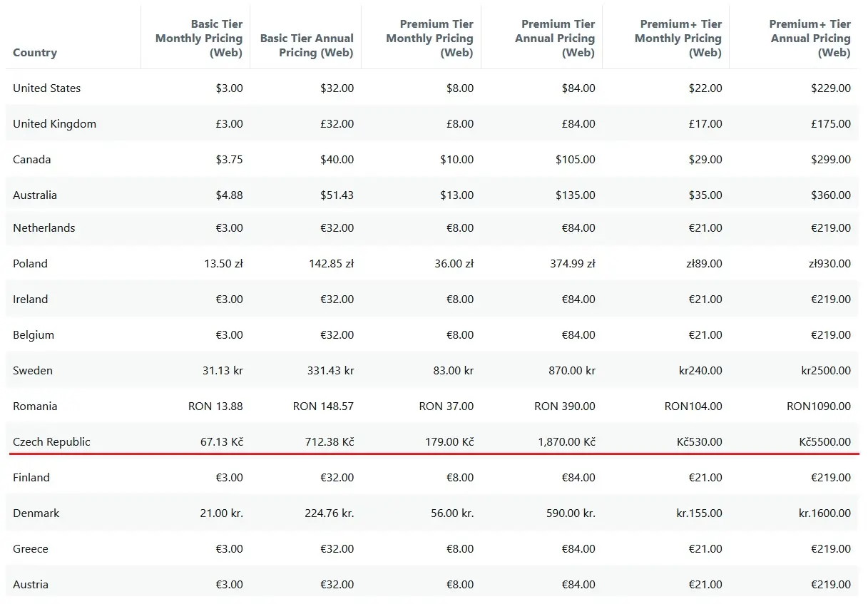Select the Premium+ Tier Annual Pricing header
This screenshot has width=868, height=604.
point(810,39)
